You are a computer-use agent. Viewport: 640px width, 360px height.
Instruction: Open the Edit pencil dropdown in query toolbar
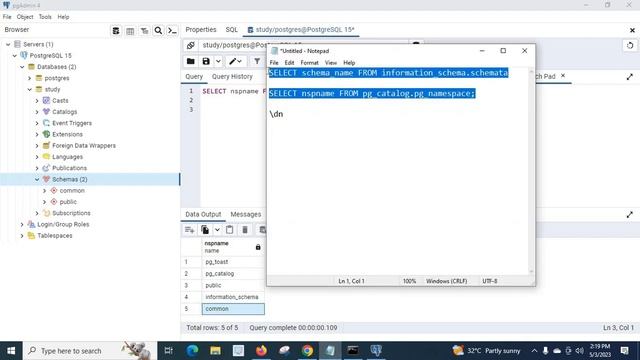(235, 61)
